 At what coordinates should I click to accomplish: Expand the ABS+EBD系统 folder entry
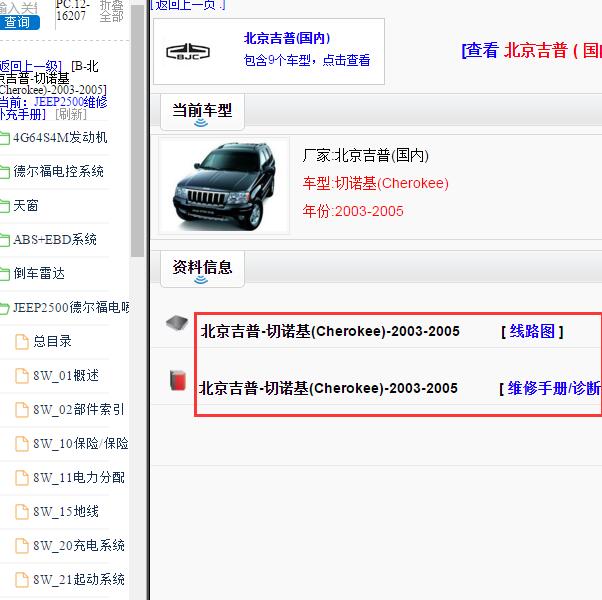point(55,239)
